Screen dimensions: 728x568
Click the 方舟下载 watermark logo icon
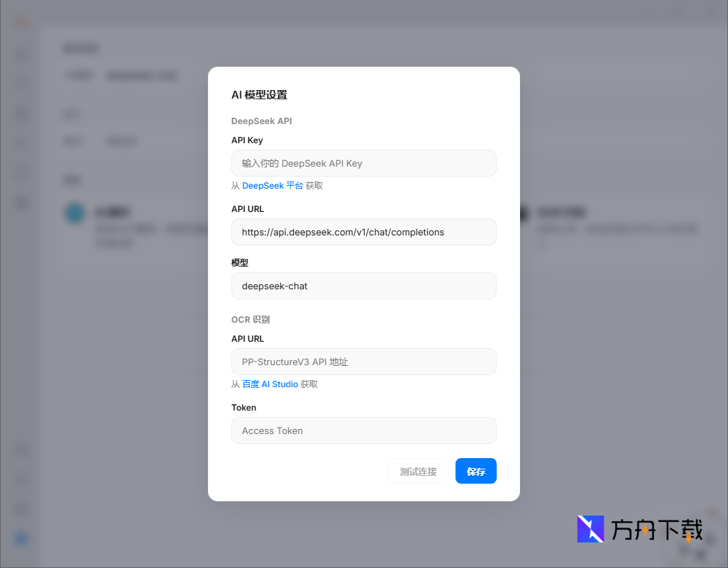tap(590, 529)
